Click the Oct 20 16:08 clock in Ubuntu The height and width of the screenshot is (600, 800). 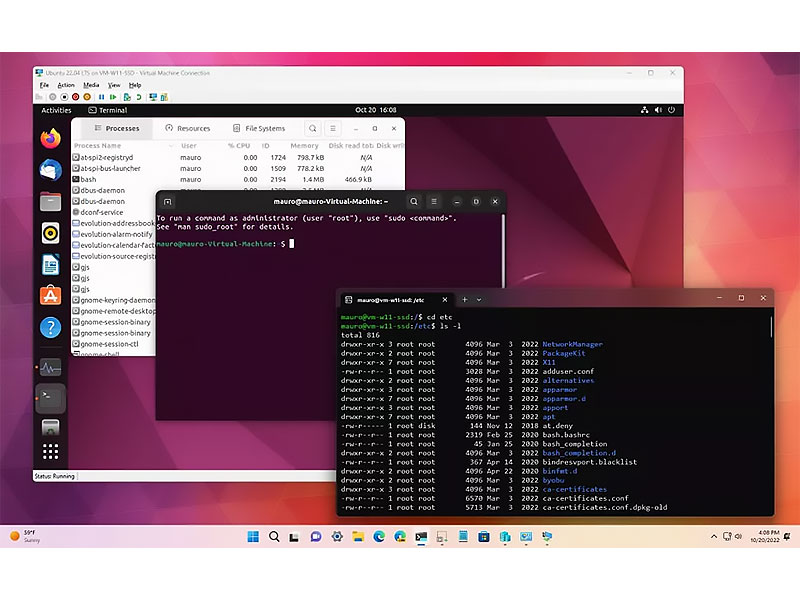[376, 110]
